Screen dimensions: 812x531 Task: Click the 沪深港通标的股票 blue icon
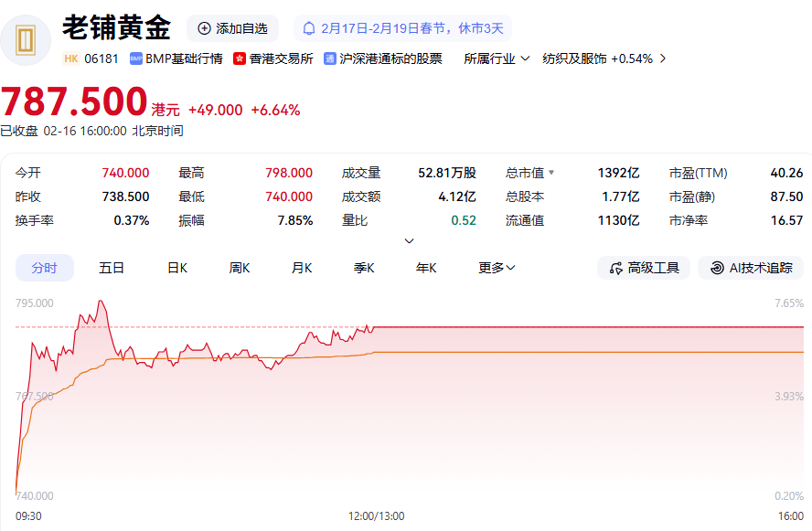[x=330, y=58]
